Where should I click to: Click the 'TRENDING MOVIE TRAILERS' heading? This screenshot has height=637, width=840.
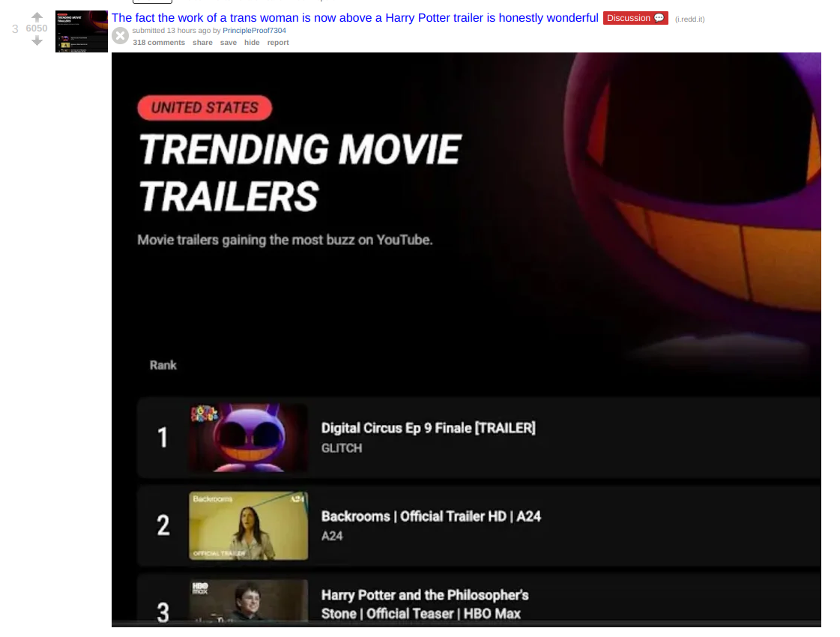point(300,172)
